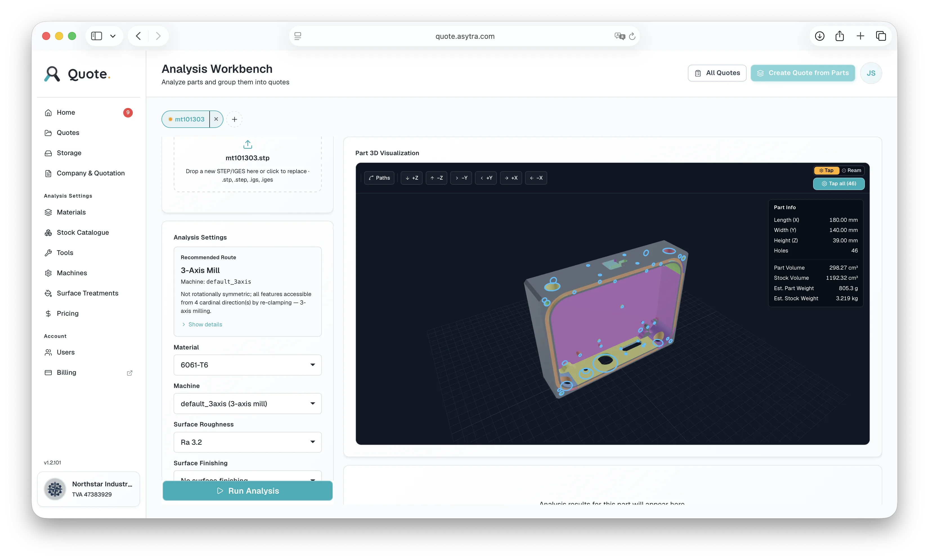This screenshot has width=929, height=560.
Task: Open the Machine dropdown default_3axis
Action: click(248, 403)
